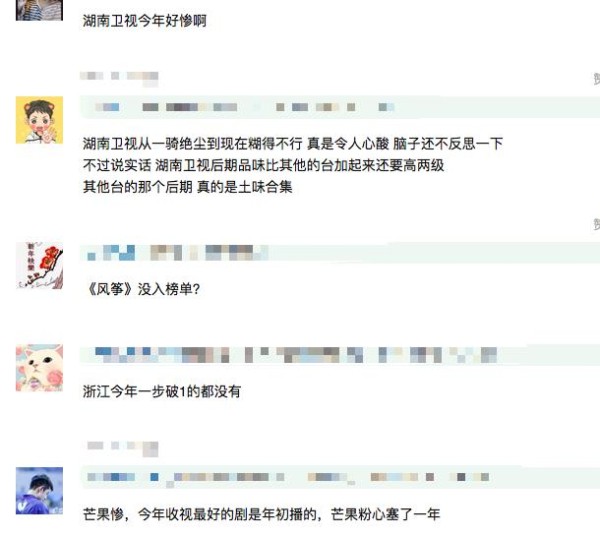Select the comment line starting 湖南卫视从一骑绝尘

[x=293, y=144]
